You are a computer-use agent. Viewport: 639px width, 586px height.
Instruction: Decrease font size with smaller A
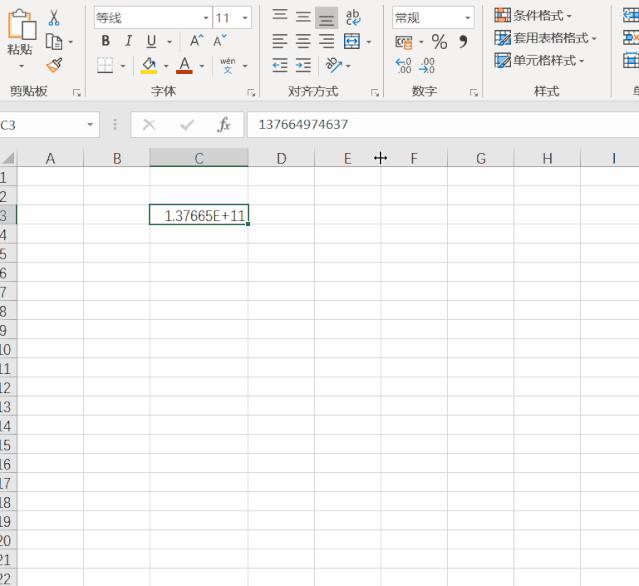point(220,41)
